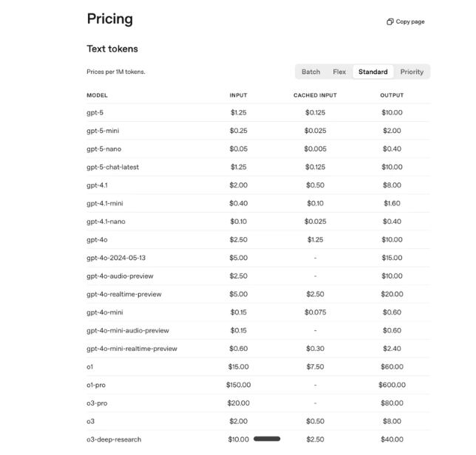Image resolution: width=476 pixels, height=455 pixels.
Task: Select the gpt-5-mini row label
Action: (103, 131)
